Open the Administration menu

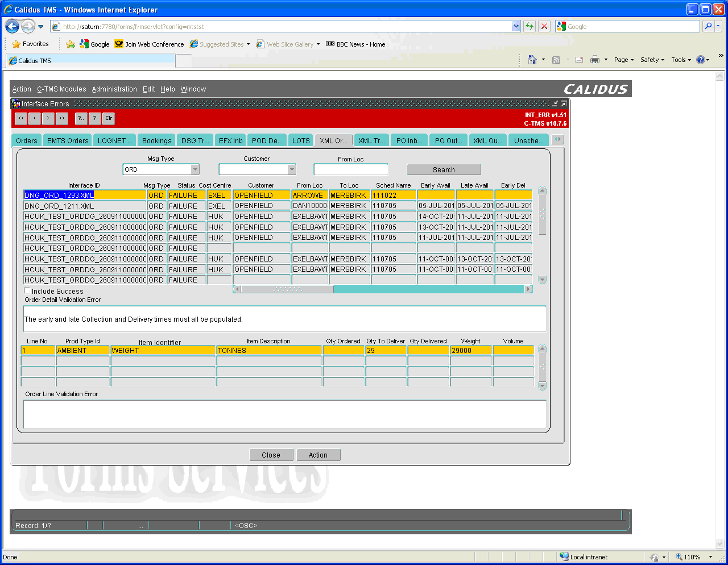[x=114, y=89]
